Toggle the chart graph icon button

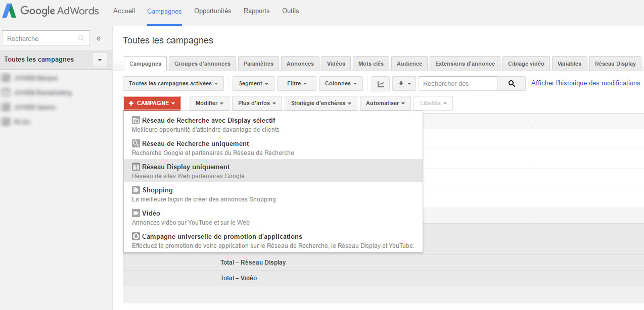pos(380,83)
